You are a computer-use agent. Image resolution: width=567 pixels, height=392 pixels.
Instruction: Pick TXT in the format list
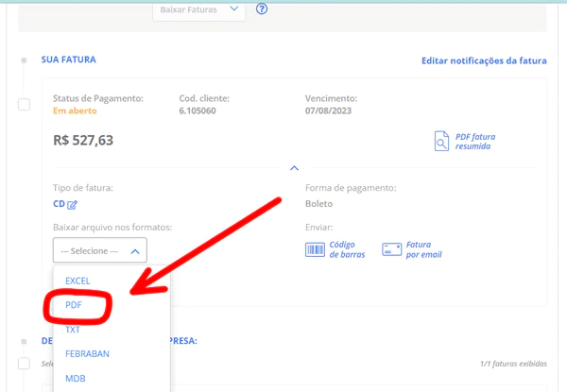tap(73, 330)
